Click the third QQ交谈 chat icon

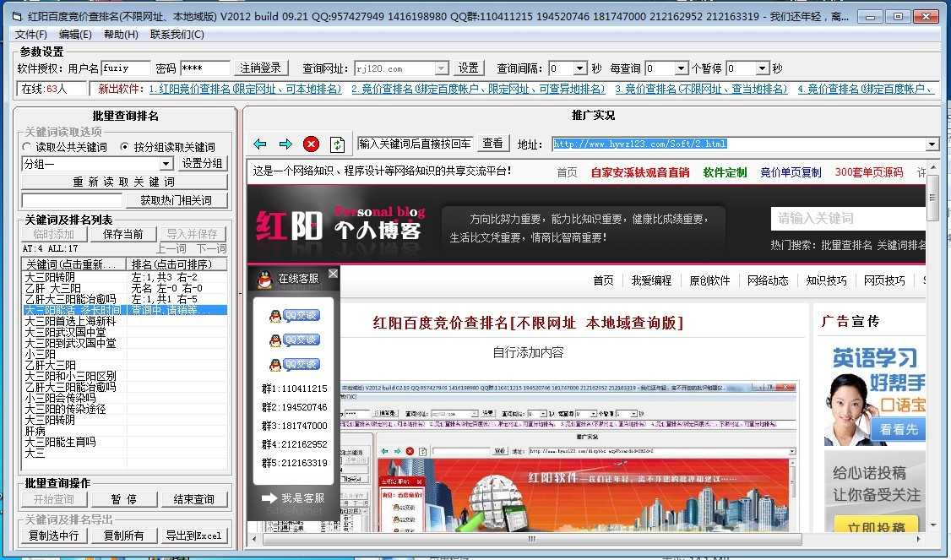294,365
